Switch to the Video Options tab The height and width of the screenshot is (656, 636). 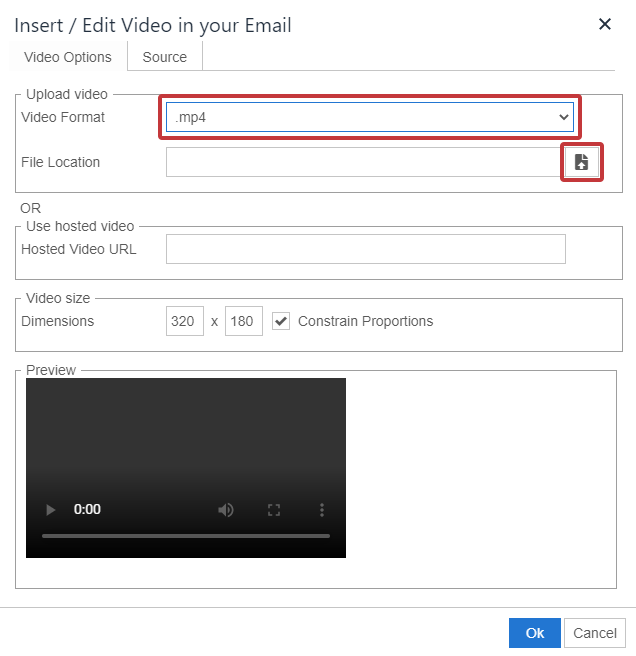68,57
